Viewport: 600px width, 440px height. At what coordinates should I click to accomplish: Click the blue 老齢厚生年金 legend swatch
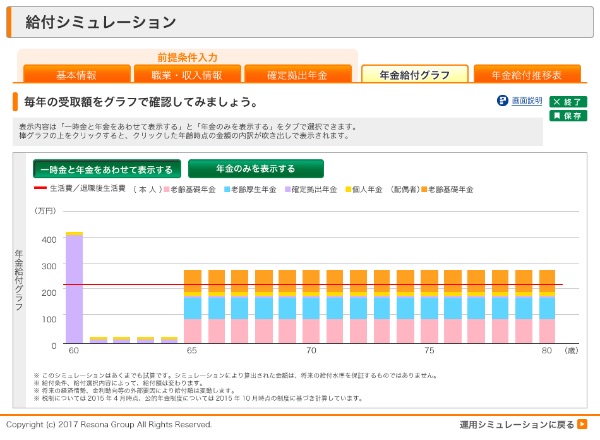click(x=228, y=188)
